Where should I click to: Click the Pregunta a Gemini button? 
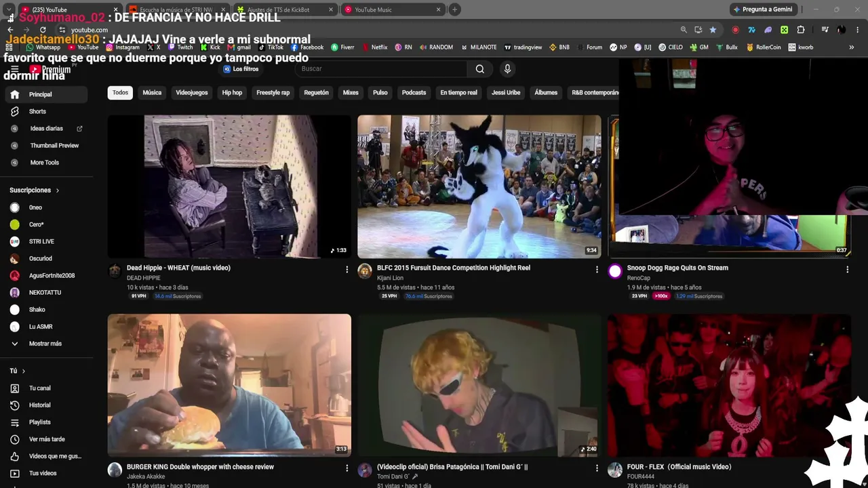(762, 9)
